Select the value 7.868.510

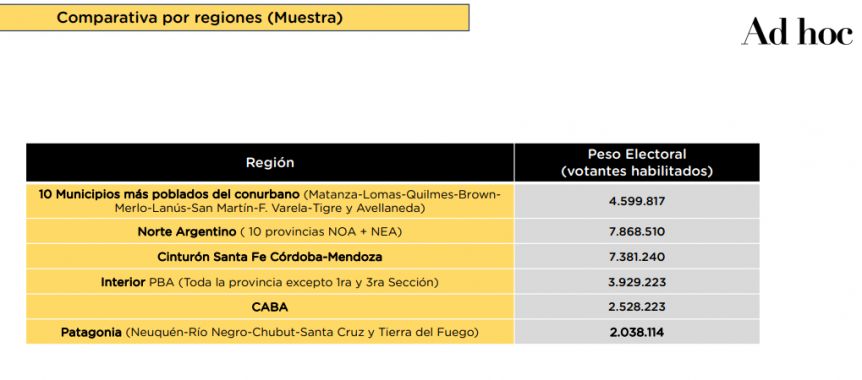pos(637,232)
